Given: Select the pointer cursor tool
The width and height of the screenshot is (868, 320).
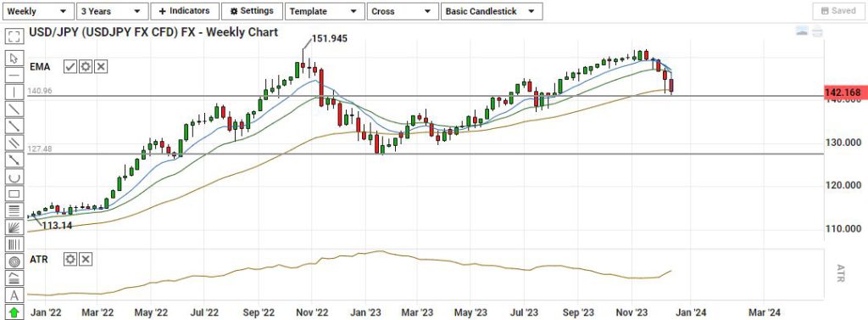Looking at the screenshot, I should (x=14, y=59).
